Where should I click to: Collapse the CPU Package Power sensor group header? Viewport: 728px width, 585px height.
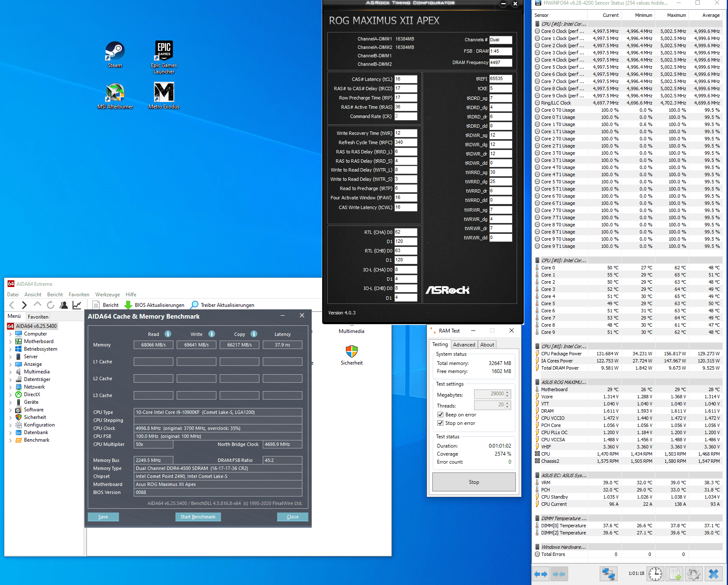pyautogui.click(x=564, y=346)
